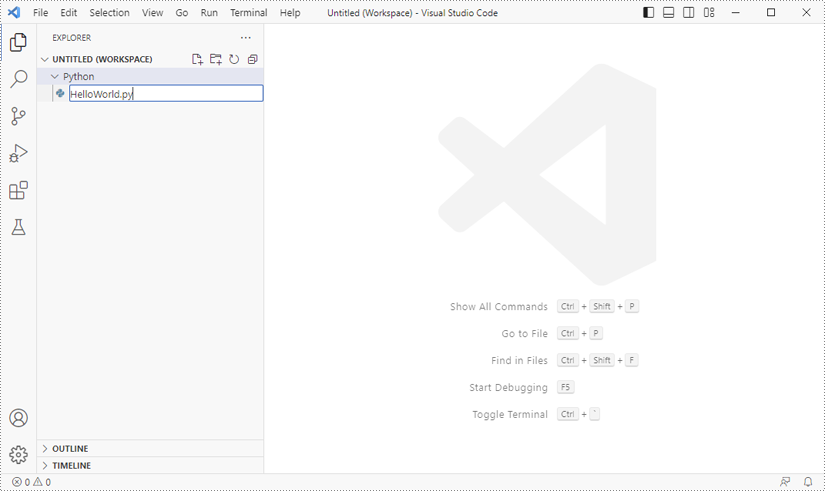This screenshot has height=491, width=825.
Task: Click the EXPLORER panel title
Action: click(x=72, y=38)
